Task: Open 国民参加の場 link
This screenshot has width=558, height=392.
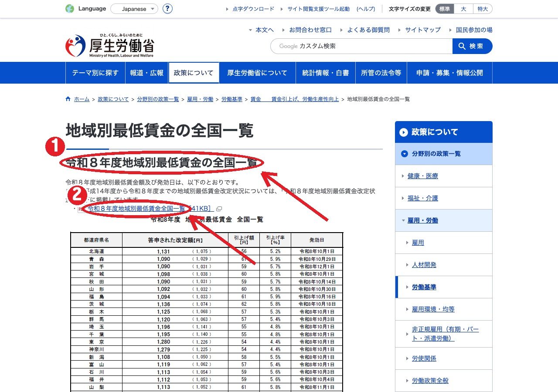Action: 474,30
